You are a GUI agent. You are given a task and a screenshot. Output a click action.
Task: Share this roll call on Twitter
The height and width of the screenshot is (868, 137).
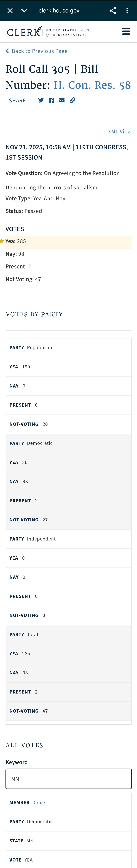point(41,100)
